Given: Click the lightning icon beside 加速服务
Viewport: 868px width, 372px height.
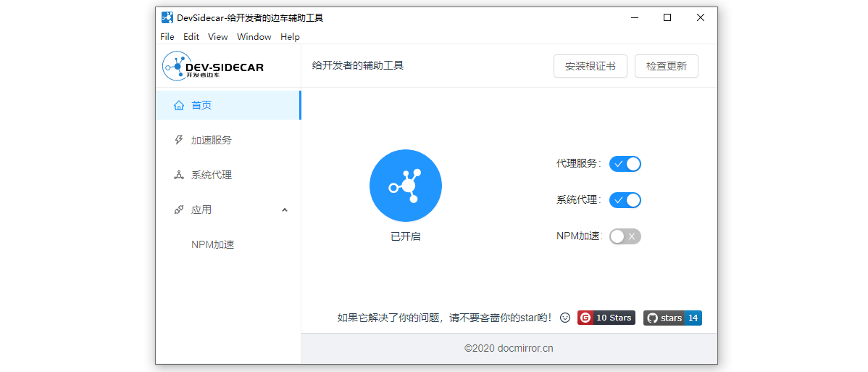Looking at the screenshot, I should (179, 140).
